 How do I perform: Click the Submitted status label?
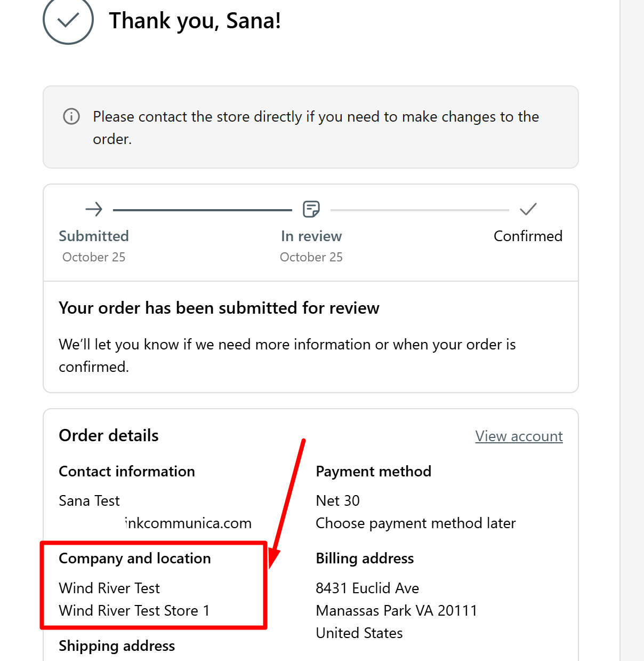pos(94,236)
